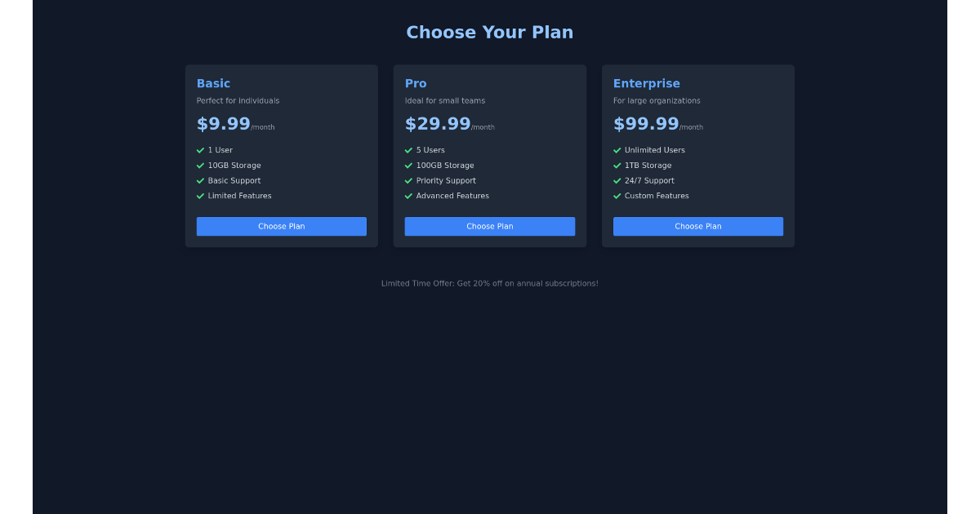Click the checkmark beside "1 User"

(200, 150)
